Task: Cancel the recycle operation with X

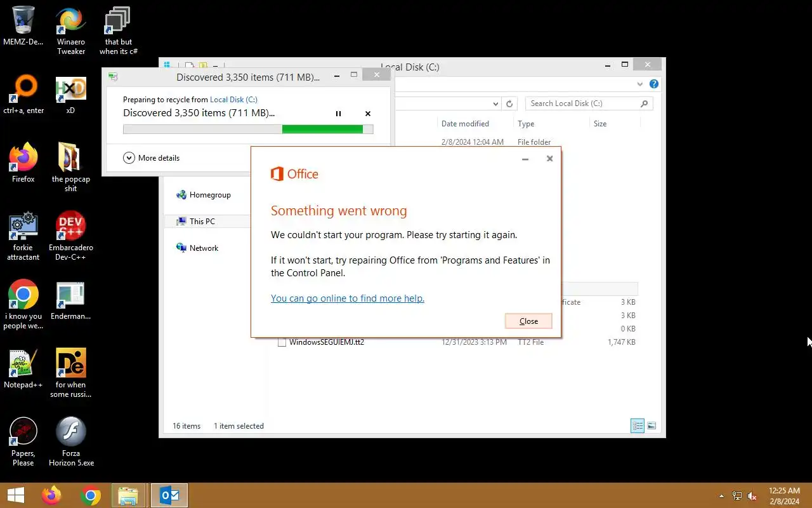Action: pos(367,114)
